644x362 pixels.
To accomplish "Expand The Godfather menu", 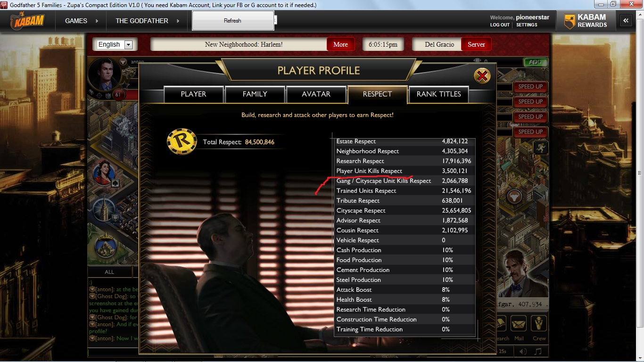I will (x=148, y=21).
